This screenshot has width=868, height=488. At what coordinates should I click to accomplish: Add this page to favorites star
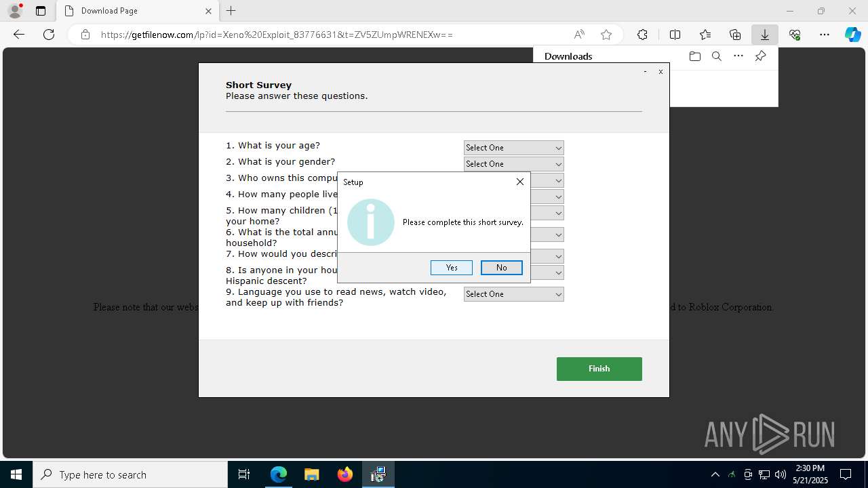point(606,35)
